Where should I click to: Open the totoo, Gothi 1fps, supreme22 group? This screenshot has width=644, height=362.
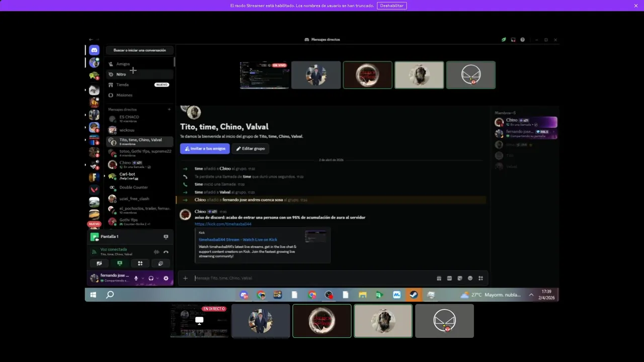139,153
